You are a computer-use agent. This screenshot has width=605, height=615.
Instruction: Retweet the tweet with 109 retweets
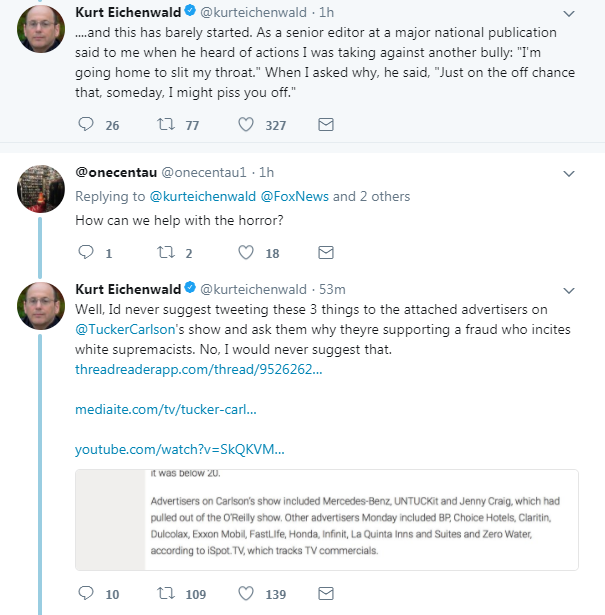click(x=166, y=593)
